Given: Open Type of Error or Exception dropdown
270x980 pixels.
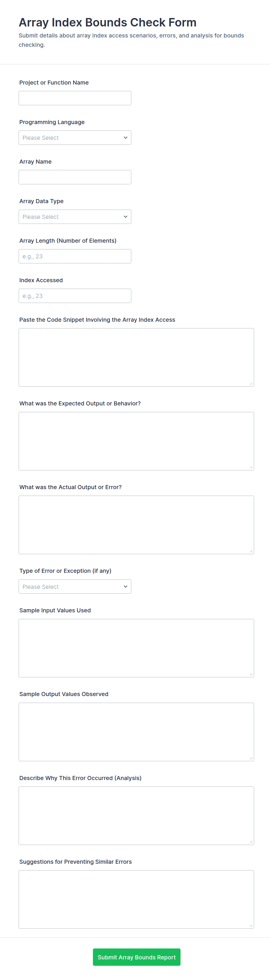Looking at the screenshot, I should pos(75,586).
